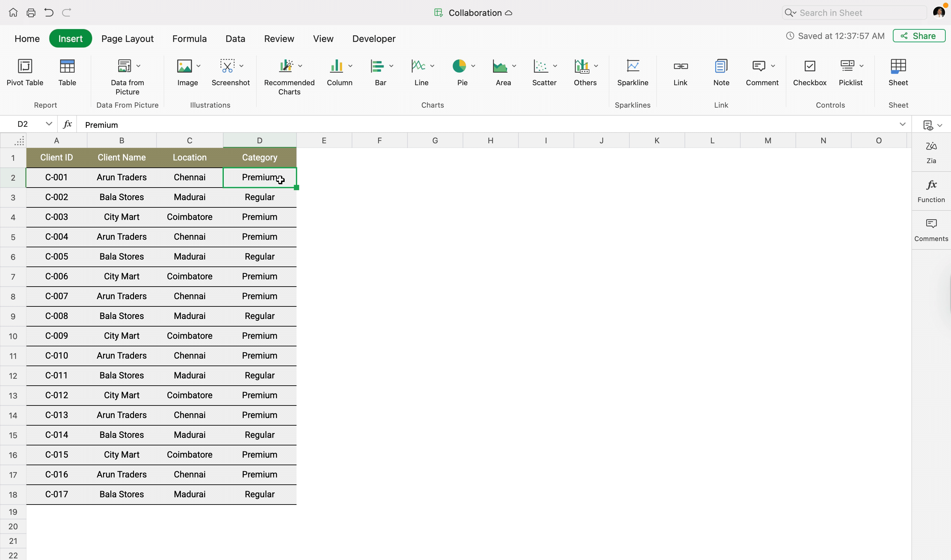Screen dimensions: 951x560
Task: Open the Page Layout tab
Action: click(x=127, y=39)
